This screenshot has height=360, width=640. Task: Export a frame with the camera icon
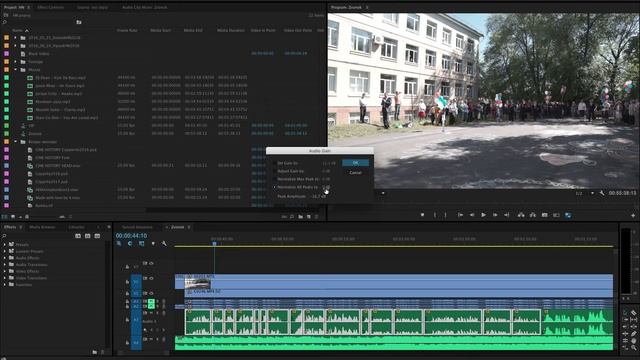click(544, 215)
